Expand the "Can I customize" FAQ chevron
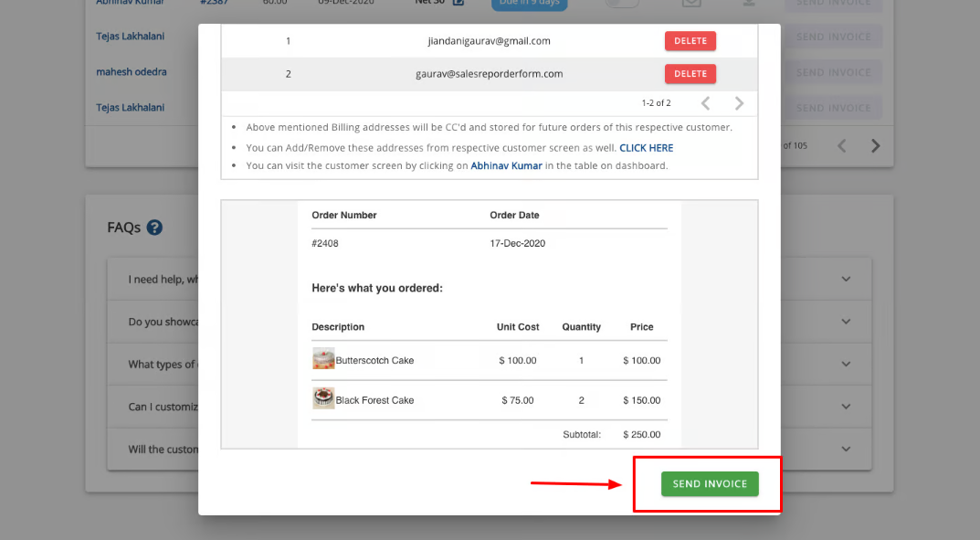Viewport: 980px width, 540px height. (846, 407)
